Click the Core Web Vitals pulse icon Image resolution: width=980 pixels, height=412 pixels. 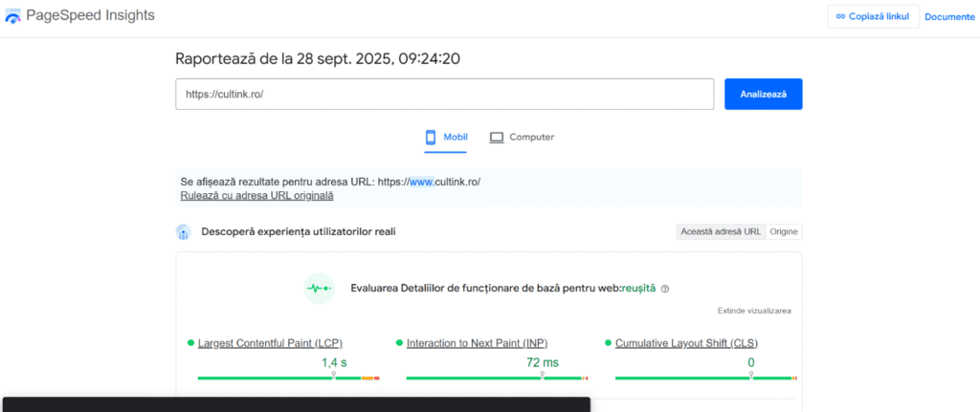[320, 289]
